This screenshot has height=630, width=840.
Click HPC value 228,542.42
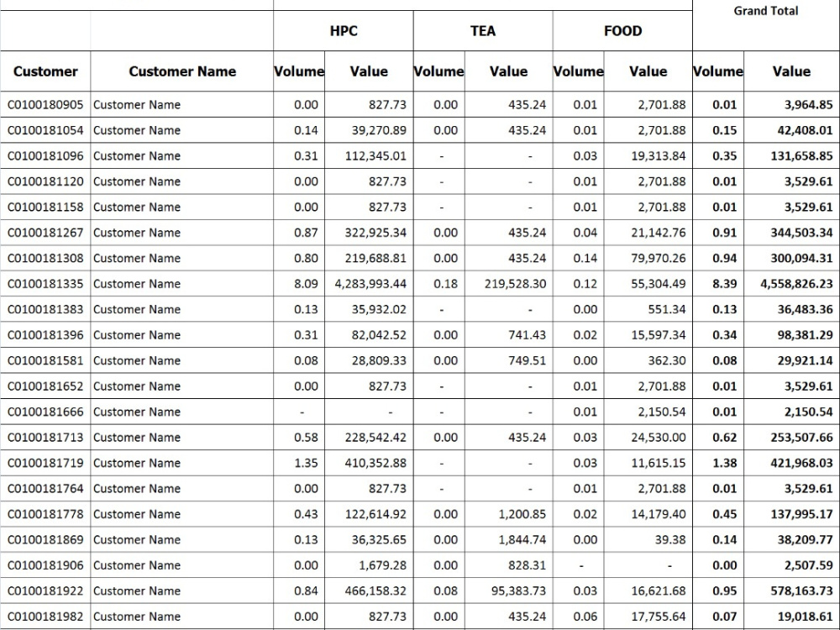375,438
